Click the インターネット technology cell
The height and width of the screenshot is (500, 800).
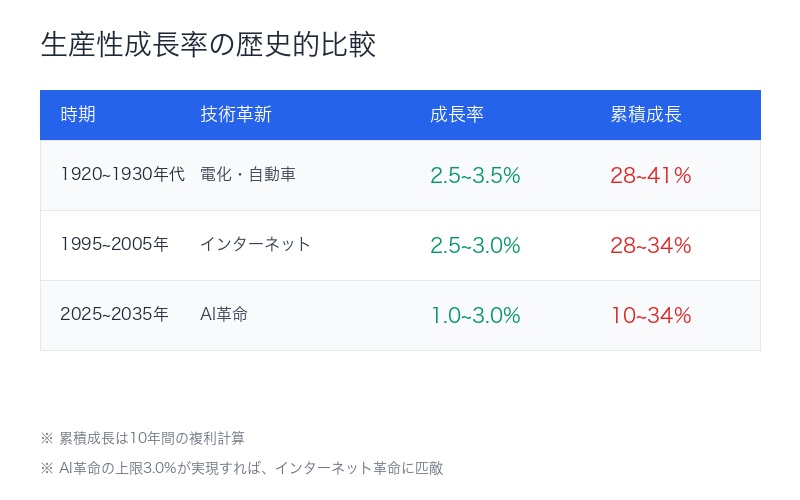(x=255, y=245)
